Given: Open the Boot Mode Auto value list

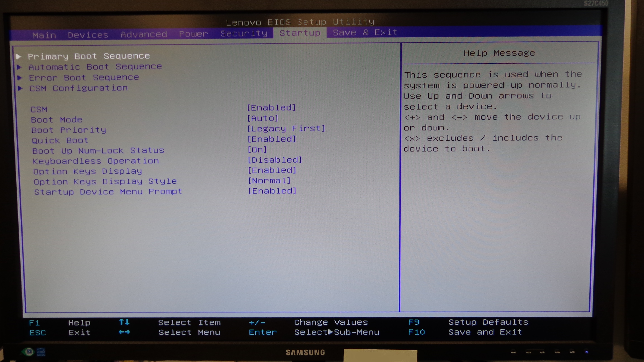Looking at the screenshot, I should [x=262, y=118].
